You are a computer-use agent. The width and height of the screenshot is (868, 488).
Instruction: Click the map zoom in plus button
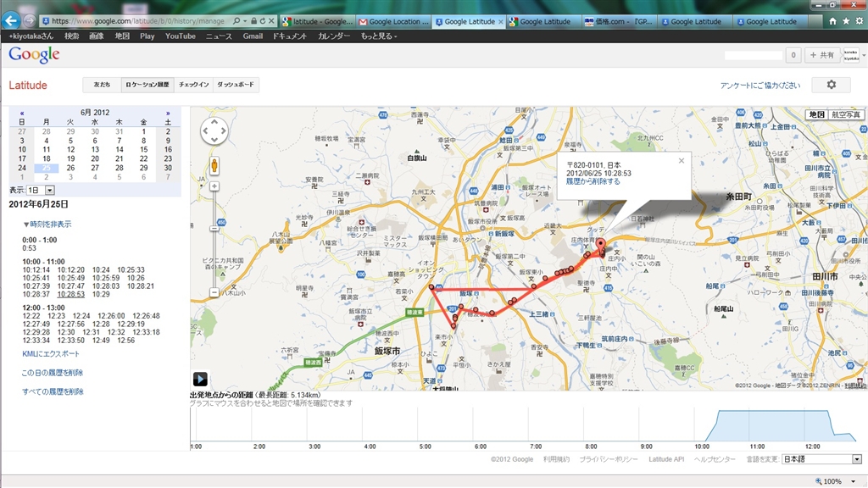[214, 186]
